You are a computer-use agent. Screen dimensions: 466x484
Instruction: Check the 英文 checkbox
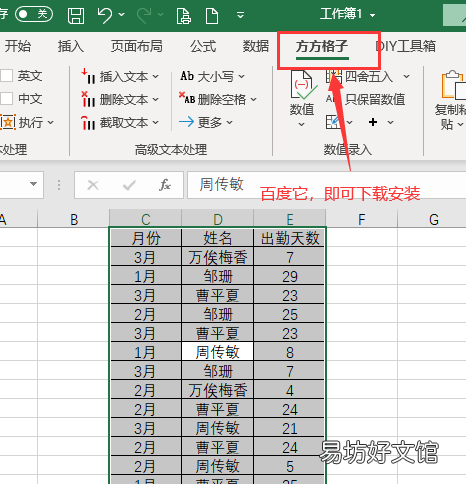pos(6,76)
